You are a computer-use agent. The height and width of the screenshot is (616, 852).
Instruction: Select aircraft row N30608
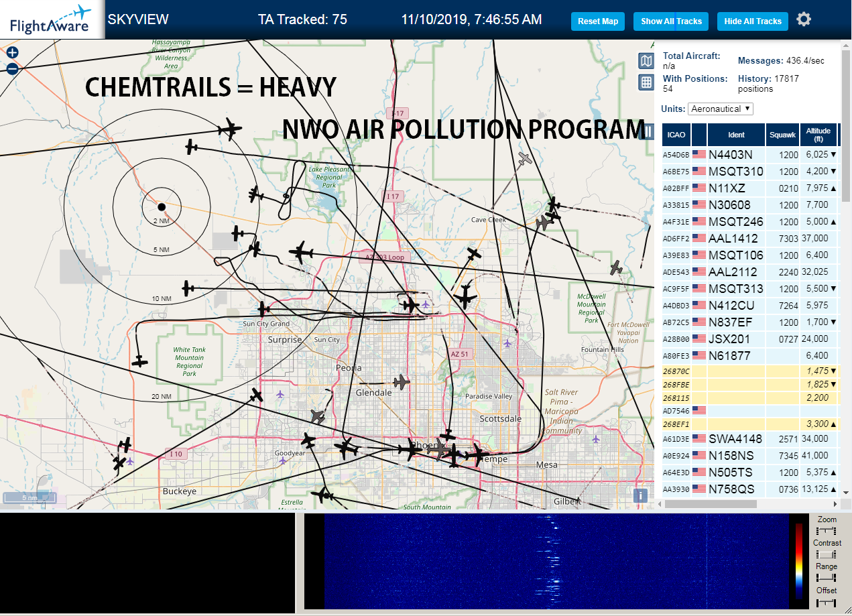(x=750, y=204)
